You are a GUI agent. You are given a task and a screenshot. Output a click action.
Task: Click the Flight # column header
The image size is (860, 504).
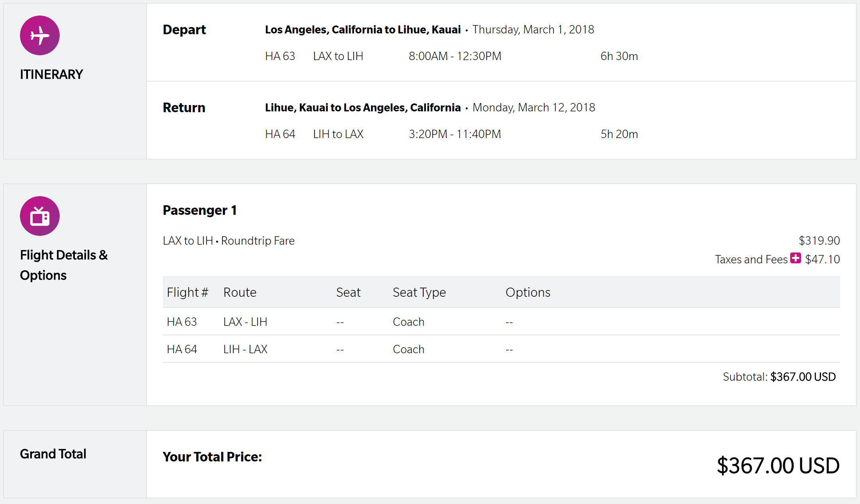[x=188, y=292]
